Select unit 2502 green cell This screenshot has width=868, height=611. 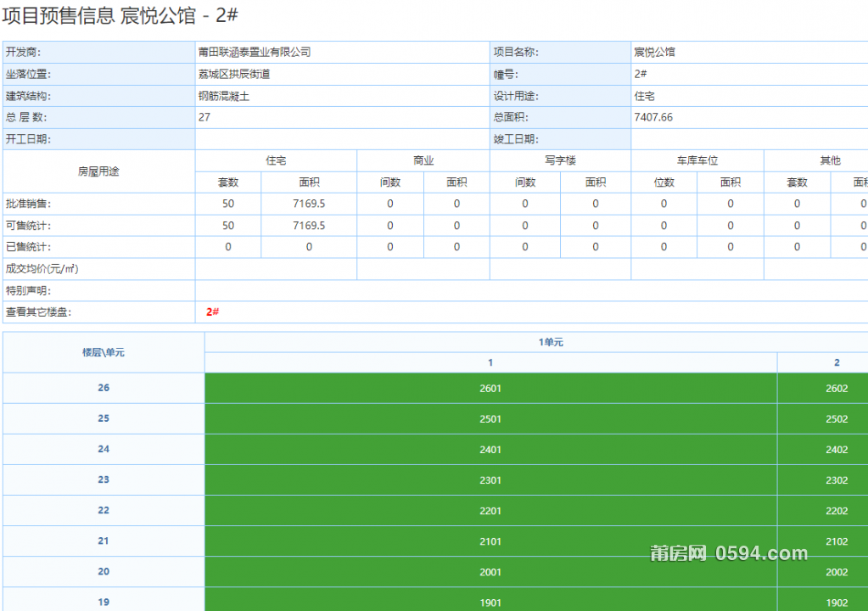[823, 419]
